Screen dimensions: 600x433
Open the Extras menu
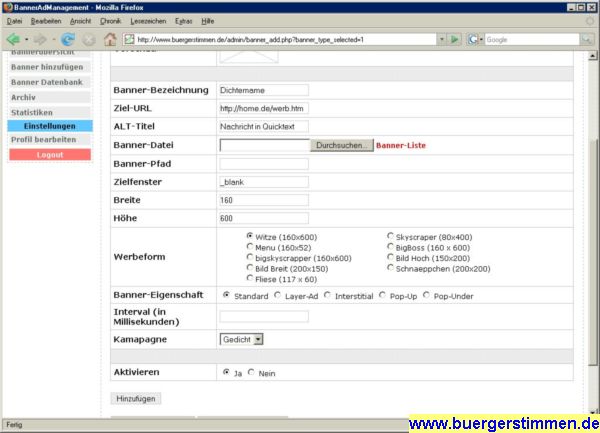183,21
